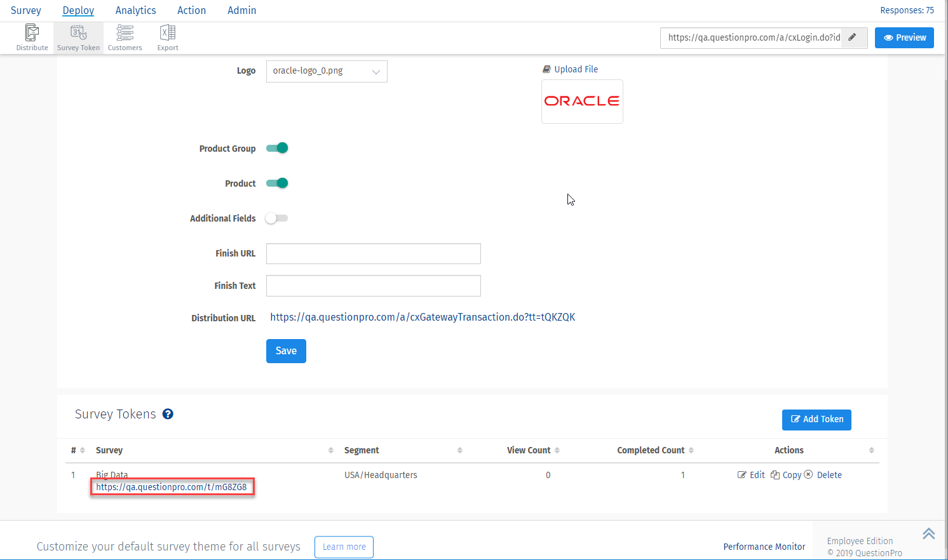Open the Survey Token toolbar icon

[78, 37]
